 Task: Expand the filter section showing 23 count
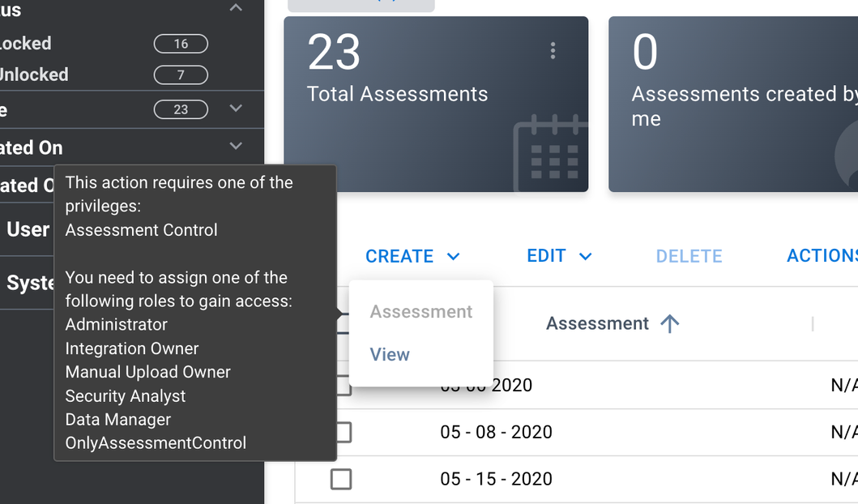coord(236,109)
